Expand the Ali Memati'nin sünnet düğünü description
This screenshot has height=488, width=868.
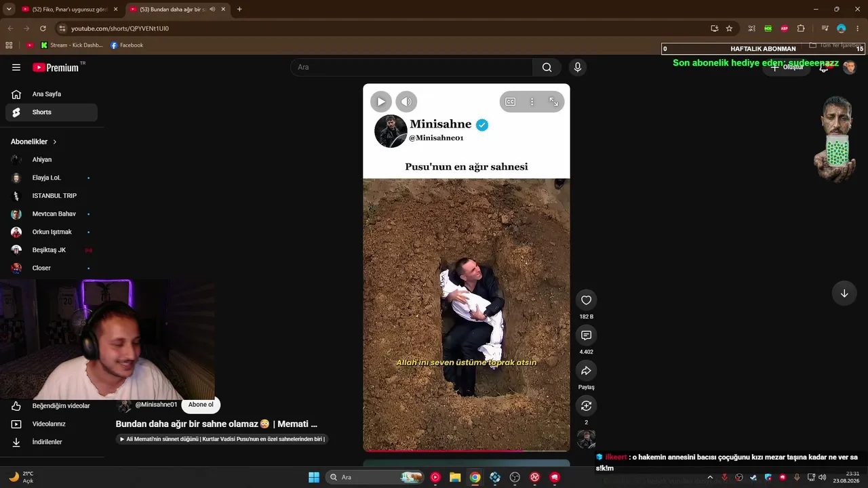click(x=222, y=439)
